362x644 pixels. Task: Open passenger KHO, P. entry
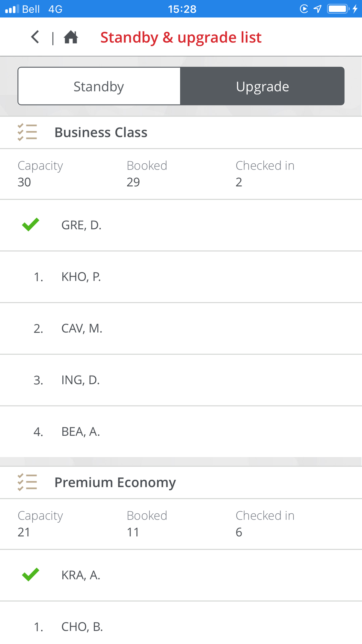[181, 277]
